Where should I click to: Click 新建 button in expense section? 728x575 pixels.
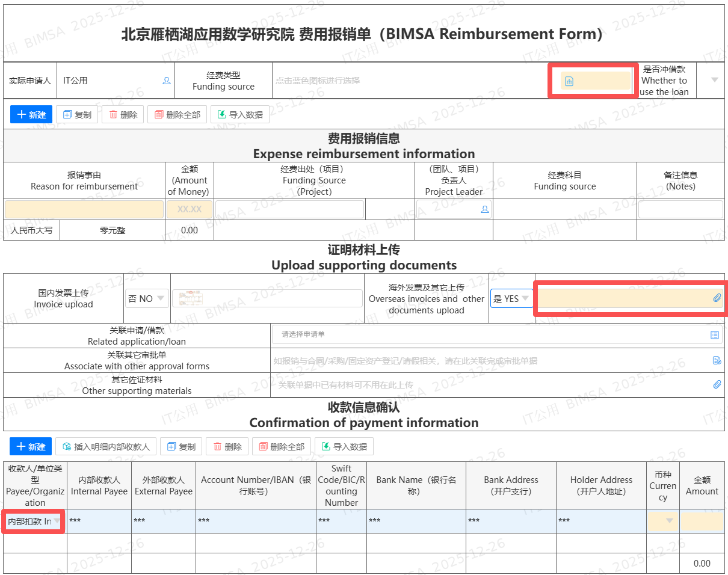coord(31,114)
